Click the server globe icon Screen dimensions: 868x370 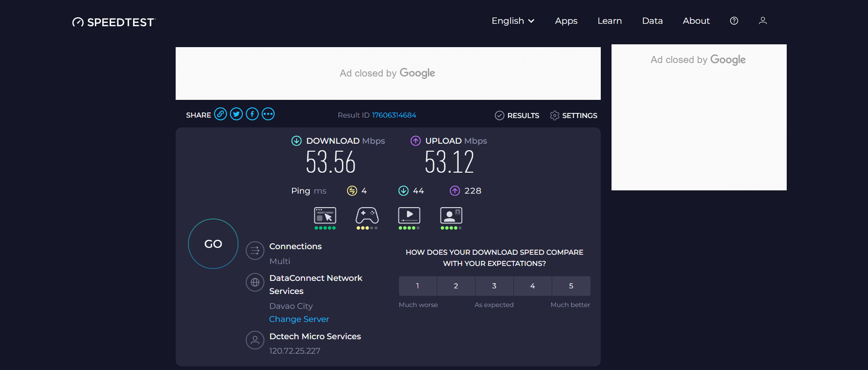[255, 282]
